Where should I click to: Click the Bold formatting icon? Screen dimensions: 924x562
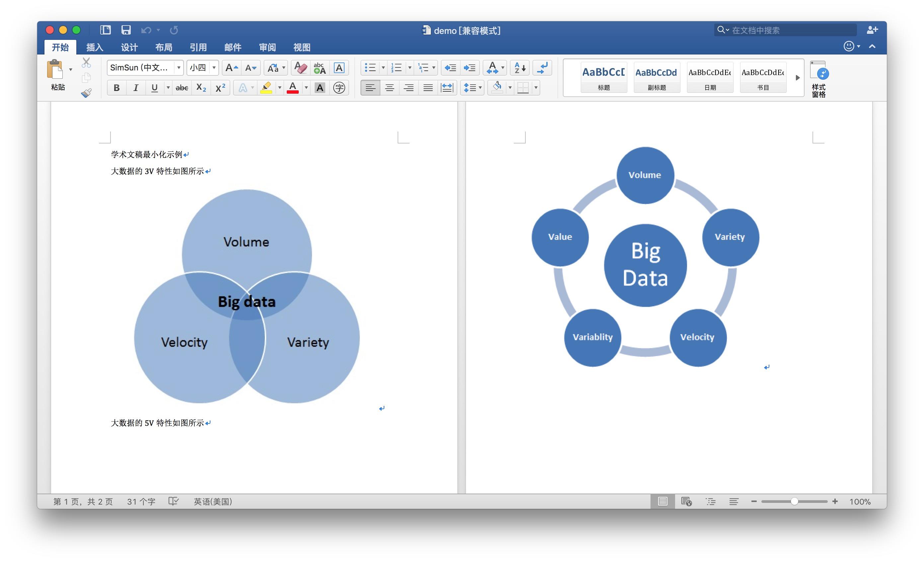pos(116,86)
